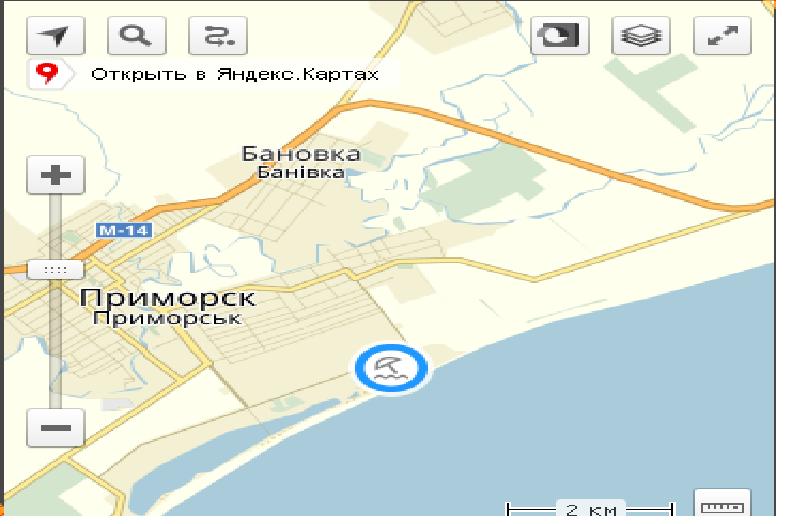The image size is (794, 524).
Task: Zoom out with the minus button
Action: click(56, 428)
